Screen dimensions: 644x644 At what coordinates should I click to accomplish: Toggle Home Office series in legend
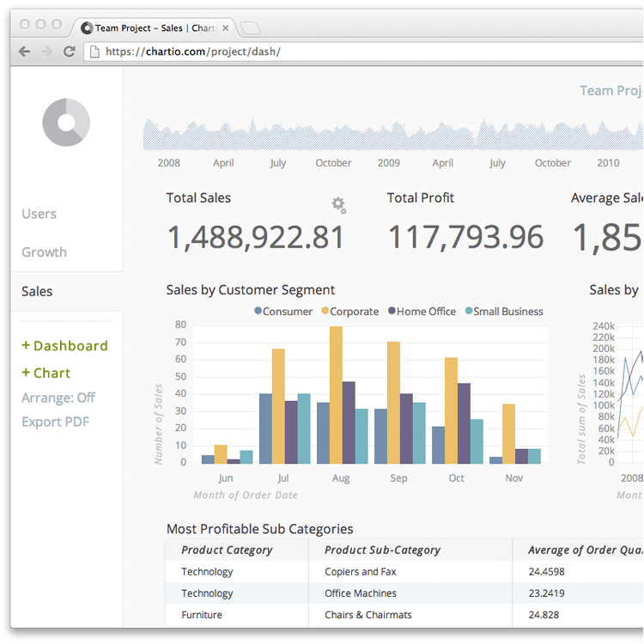[x=422, y=312]
